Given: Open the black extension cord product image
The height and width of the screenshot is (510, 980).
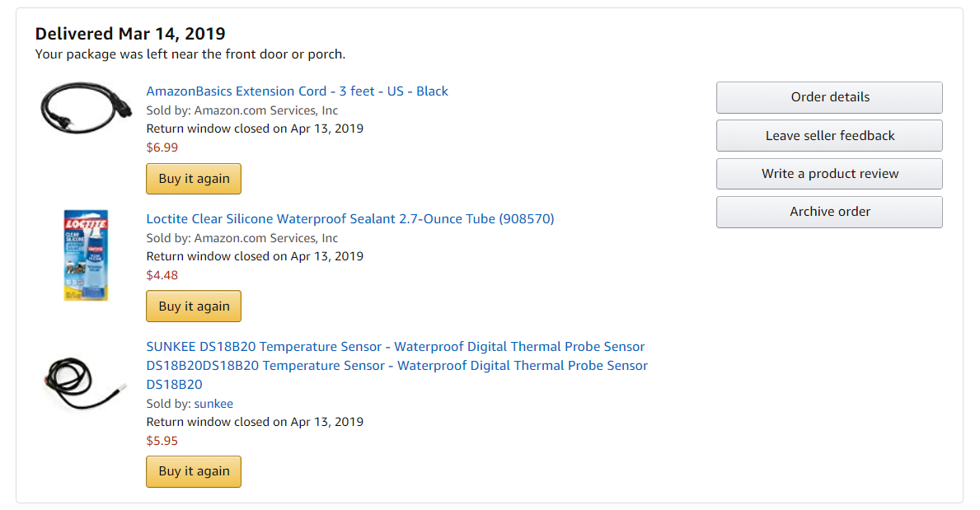Looking at the screenshot, I should point(87,108).
